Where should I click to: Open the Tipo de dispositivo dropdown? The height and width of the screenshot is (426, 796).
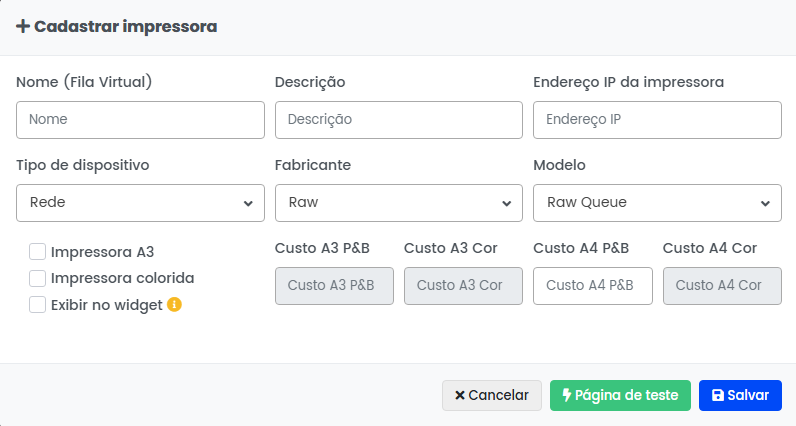click(x=140, y=202)
